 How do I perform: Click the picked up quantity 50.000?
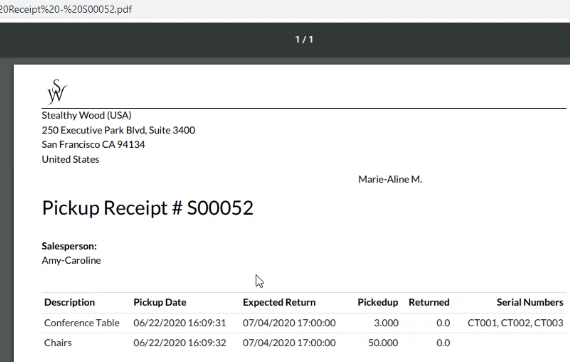tap(383, 343)
